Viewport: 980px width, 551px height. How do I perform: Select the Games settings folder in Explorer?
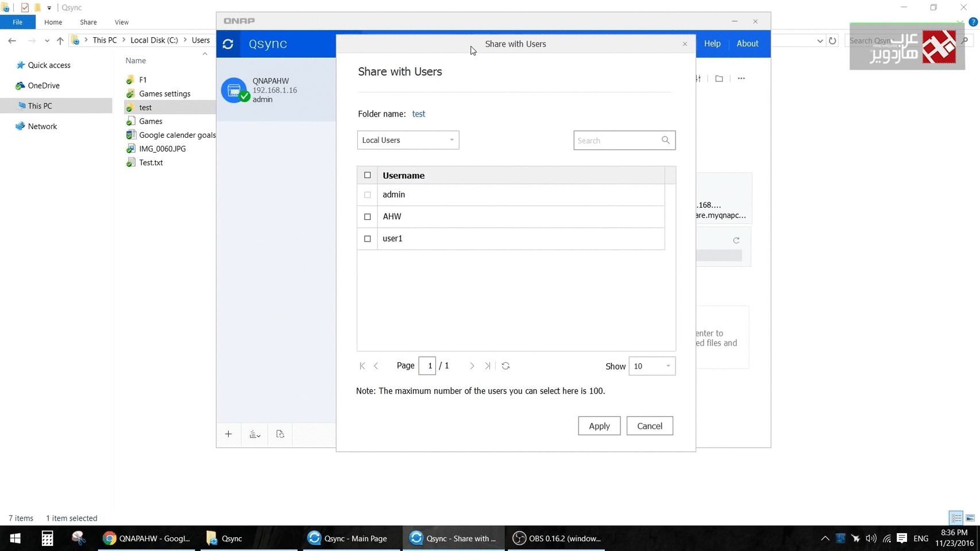(x=164, y=94)
